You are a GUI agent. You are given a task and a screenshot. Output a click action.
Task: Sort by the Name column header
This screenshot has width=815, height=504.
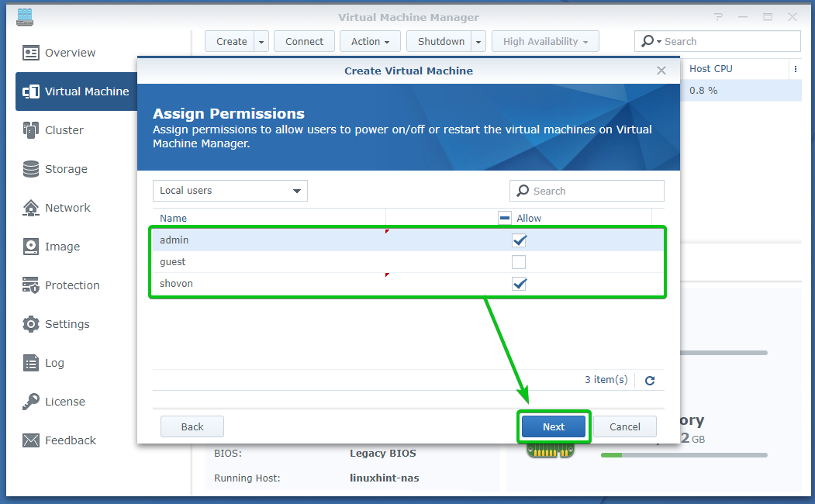pos(269,218)
